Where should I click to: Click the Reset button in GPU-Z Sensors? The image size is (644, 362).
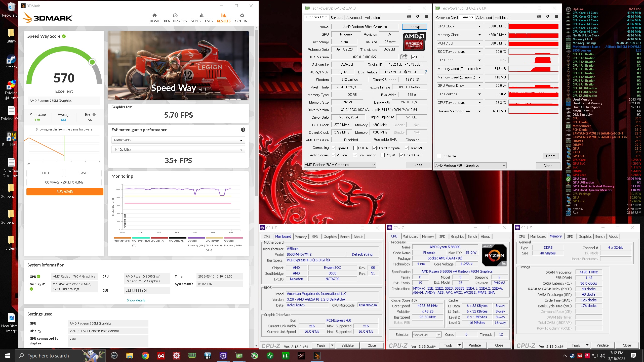(x=550, y=156)
